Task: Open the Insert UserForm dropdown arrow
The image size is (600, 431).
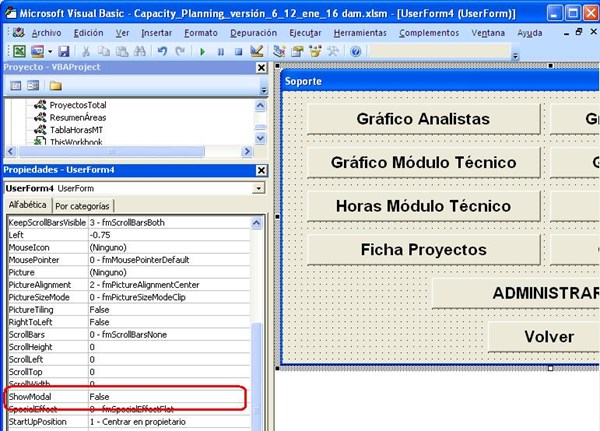Action: click(50, 51)
